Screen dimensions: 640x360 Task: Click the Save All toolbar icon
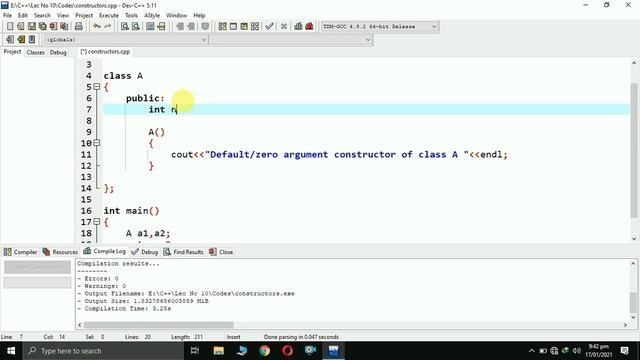pos(42,27)
